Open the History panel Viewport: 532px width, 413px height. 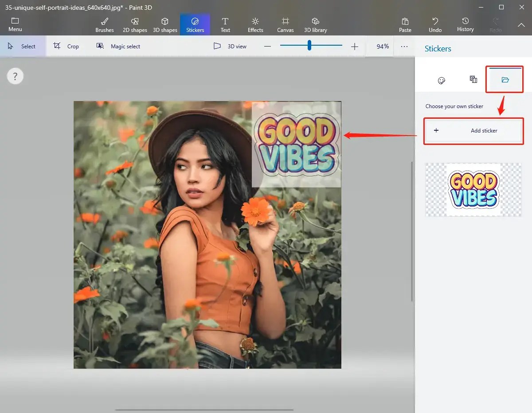[465, 24]
